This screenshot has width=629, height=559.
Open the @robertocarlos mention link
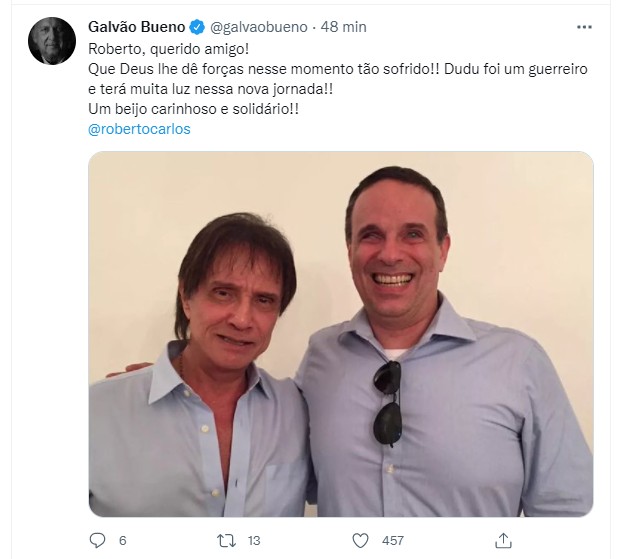139,129
